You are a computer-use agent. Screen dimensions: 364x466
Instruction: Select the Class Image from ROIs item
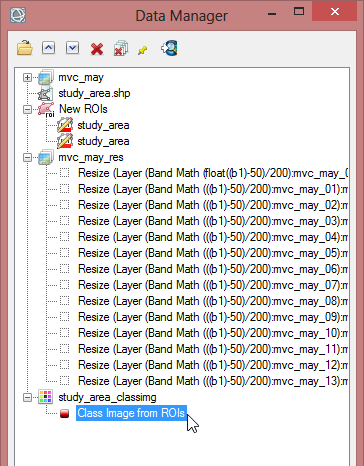click(x=131, y=413)
